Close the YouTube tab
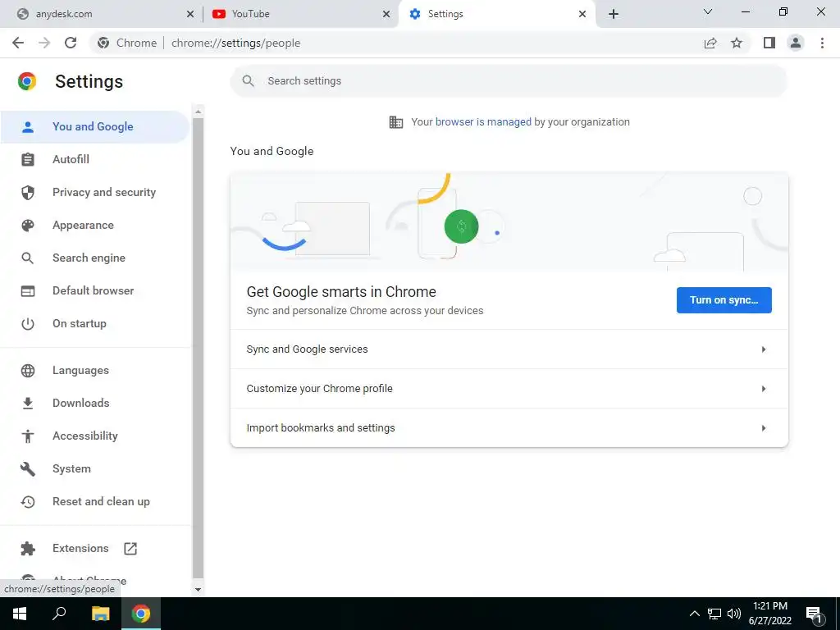 [x=386, y=14]
